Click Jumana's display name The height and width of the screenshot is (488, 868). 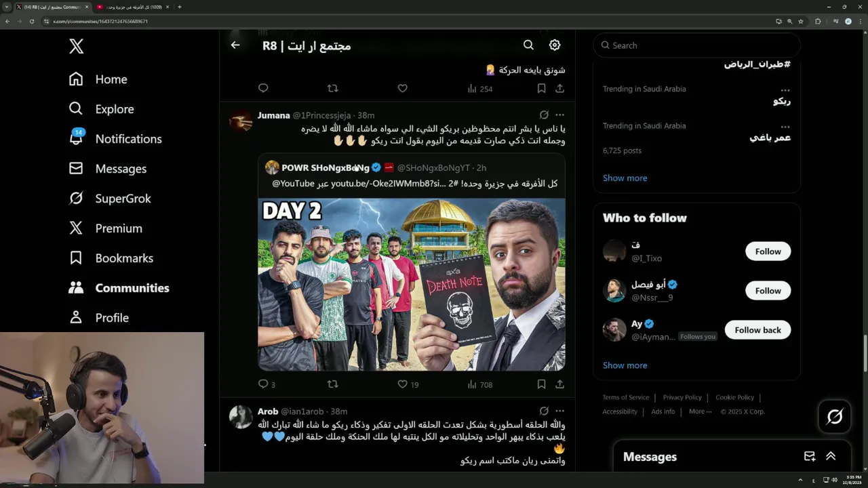click(274, 115)
